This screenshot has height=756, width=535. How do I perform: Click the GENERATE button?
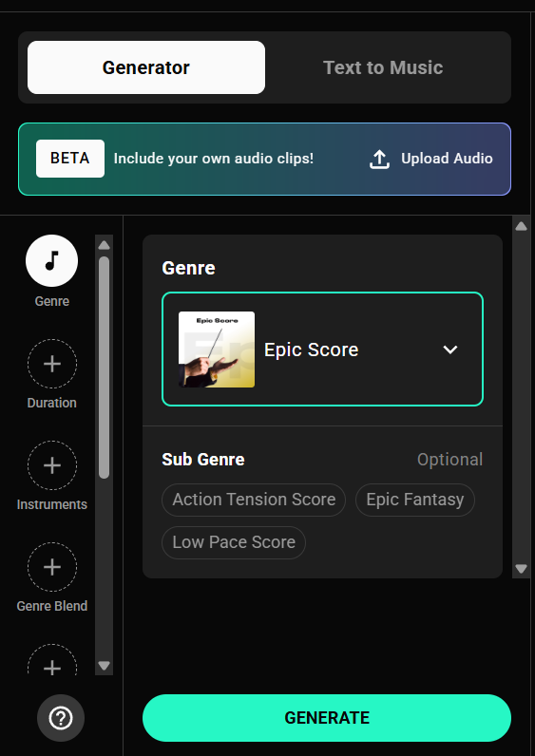pyautogui.click(x=327, y=718)
